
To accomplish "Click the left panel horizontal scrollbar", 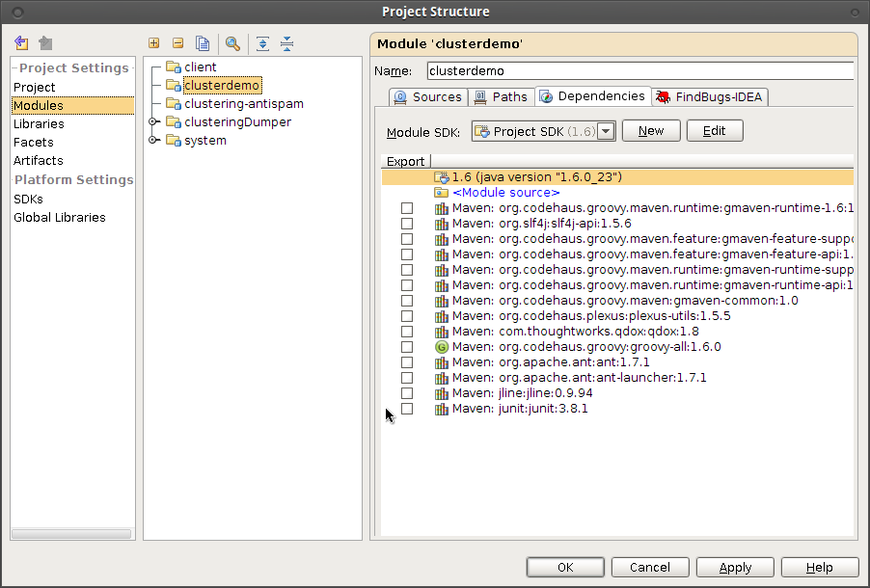I will pos(71,533).
